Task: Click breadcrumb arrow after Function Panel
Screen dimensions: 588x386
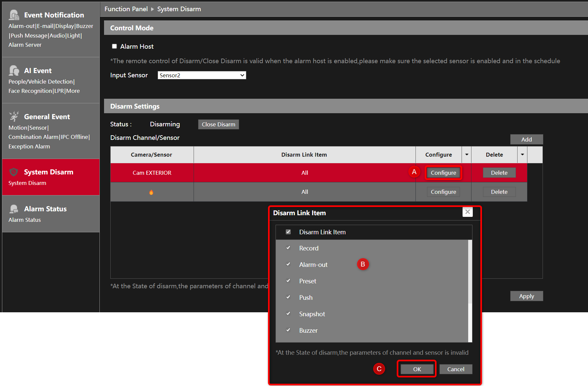Action: point(152,9)
